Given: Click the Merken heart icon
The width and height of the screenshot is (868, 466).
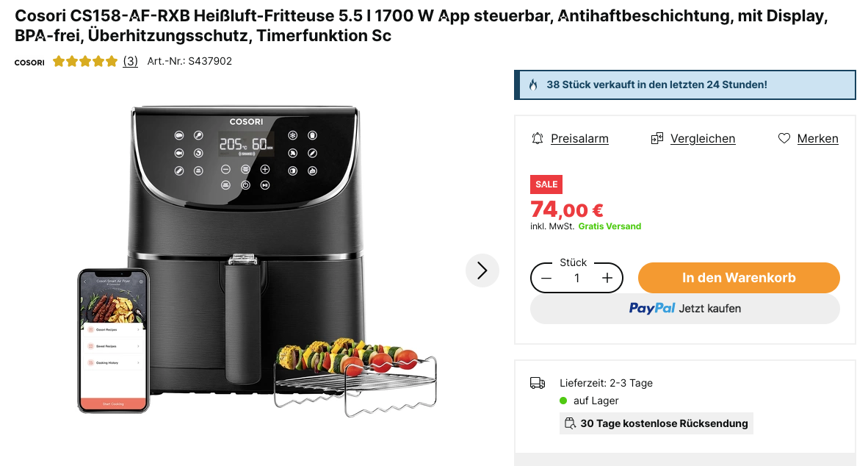Looking at the screenshot, I should pyautogui.click(x=784, y=138).
